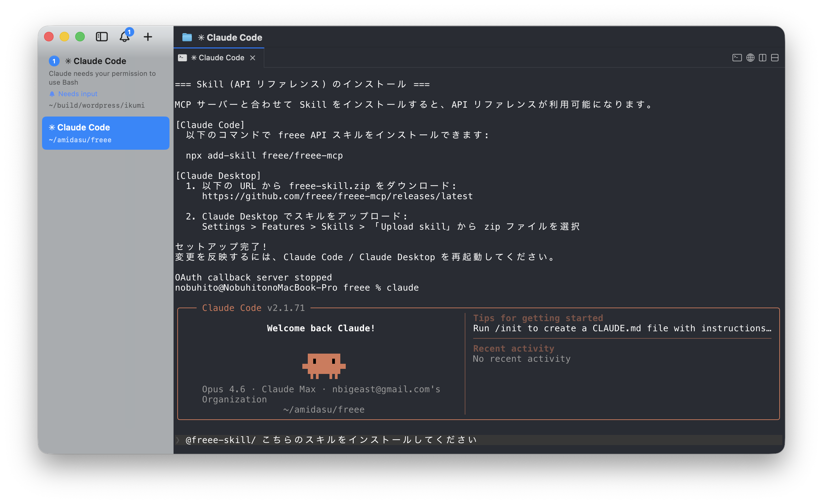Screen dimensions: 823x504
Task: Click the globe icon in the toolbar
Action: 751,58
